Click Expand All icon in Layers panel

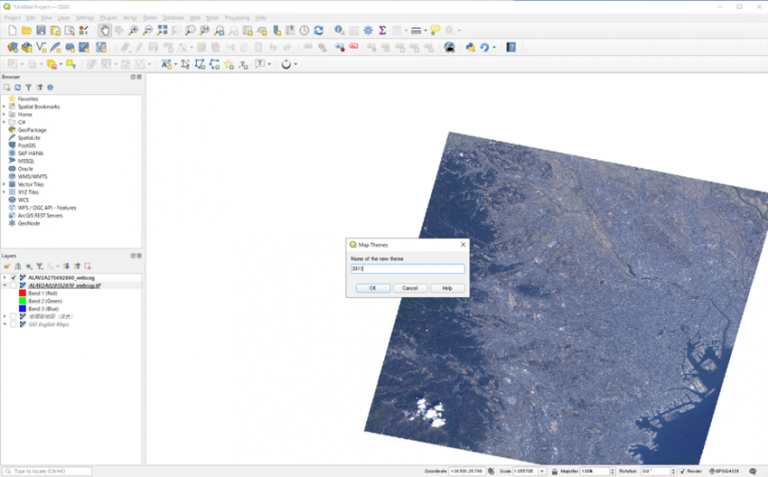pyautogui.click(x=66, y=266)
